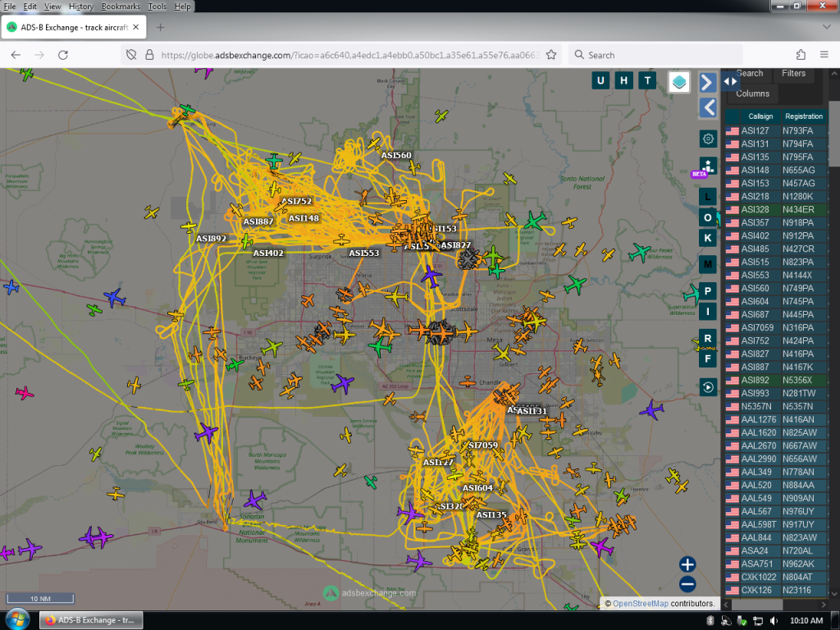The image size is (840, 630).
Task: Open the Search tab in sidebar
Action: pos(749,74)
